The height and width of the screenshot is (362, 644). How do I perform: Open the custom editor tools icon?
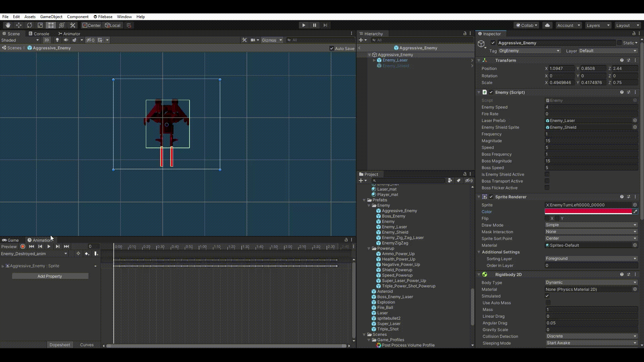(72, 25)
